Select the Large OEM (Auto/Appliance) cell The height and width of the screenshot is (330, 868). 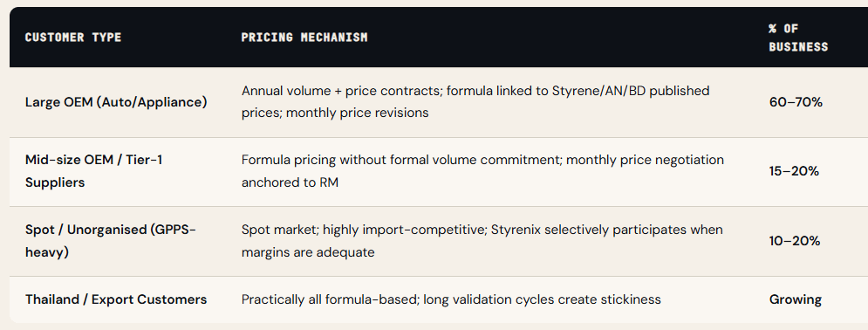tap(116, 102)
